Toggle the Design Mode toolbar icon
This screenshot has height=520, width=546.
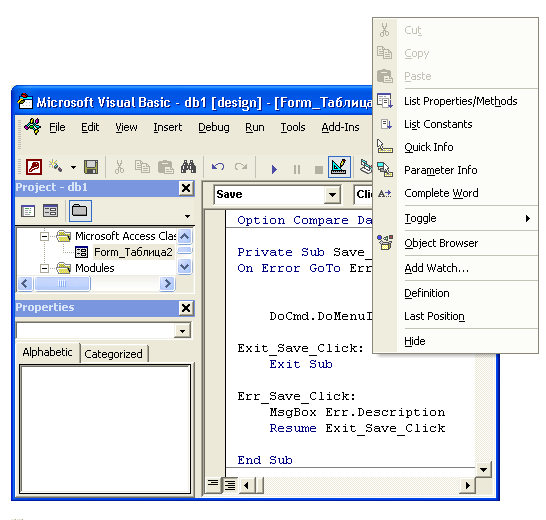click(x=339, y=167)
